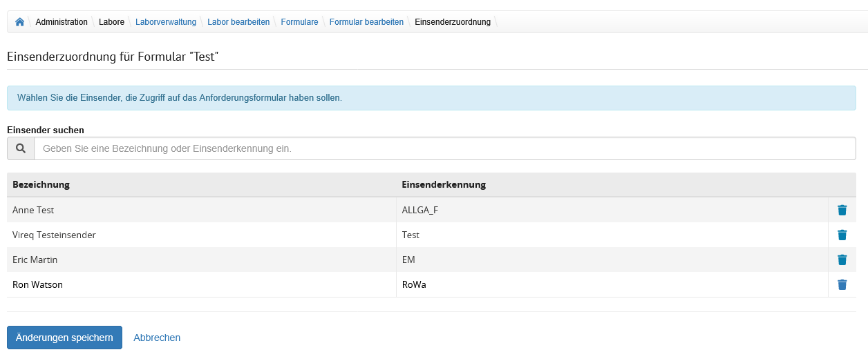Select Labore in the breadcrumb bar
Image resolution: width=868 pixels, height=361 pixels.
pos(111,22)
